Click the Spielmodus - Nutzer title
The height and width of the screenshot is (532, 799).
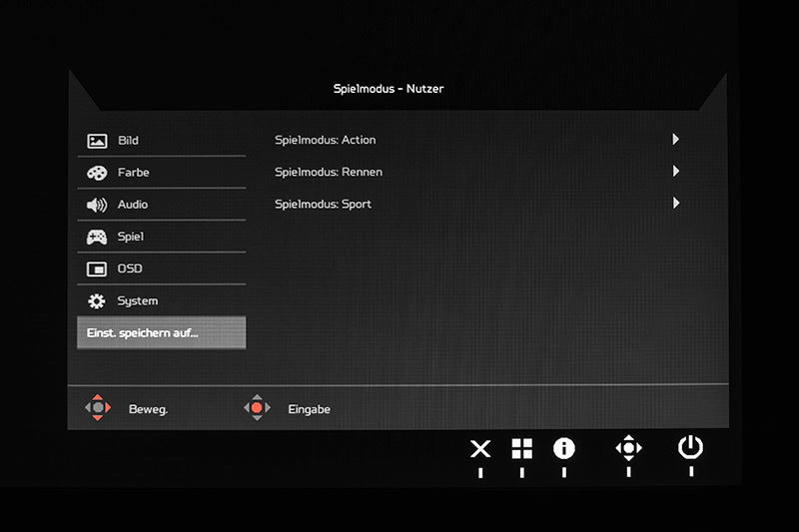(389, 89)
